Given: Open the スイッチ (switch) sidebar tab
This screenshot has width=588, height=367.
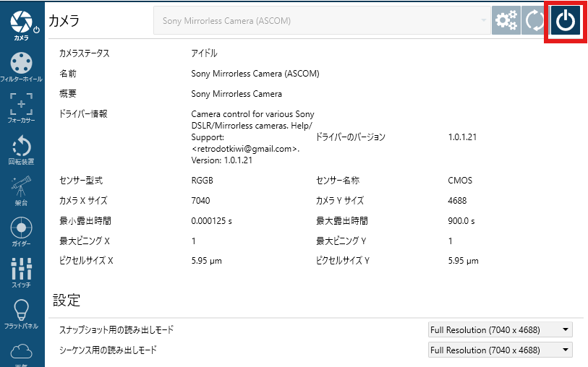Looking at the screenshot, I should point(22,273).
